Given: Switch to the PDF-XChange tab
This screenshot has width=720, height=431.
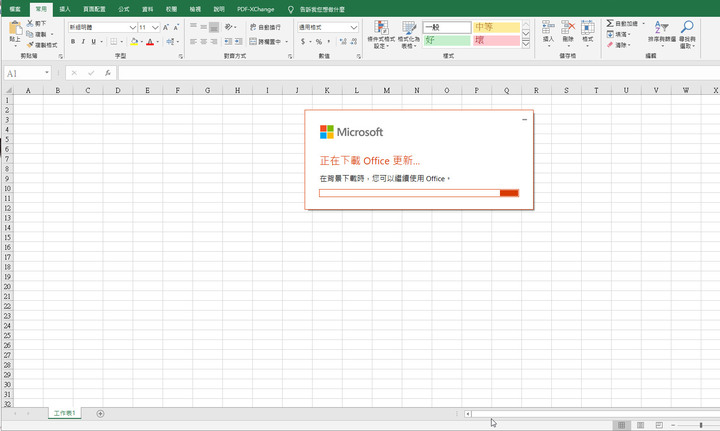Looking at the screenshot, I should pos(256,9).
